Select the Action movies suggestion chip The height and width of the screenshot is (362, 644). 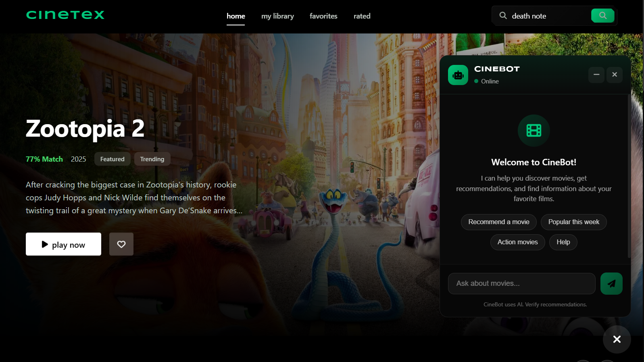(518, 242)
